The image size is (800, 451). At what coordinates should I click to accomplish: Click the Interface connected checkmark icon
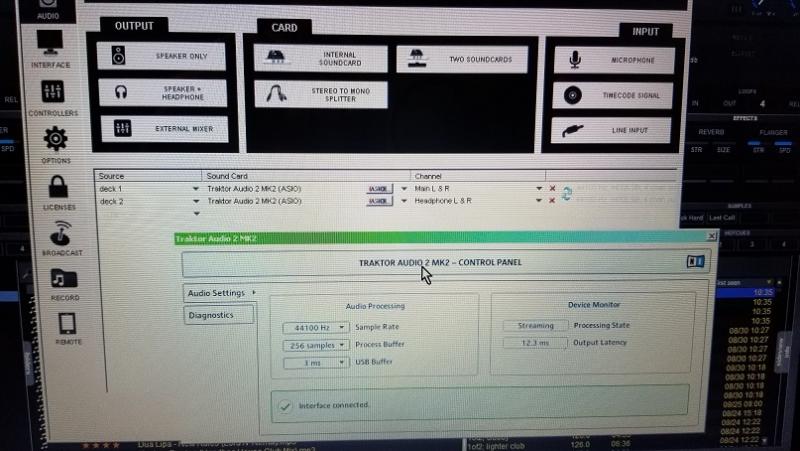285,406
